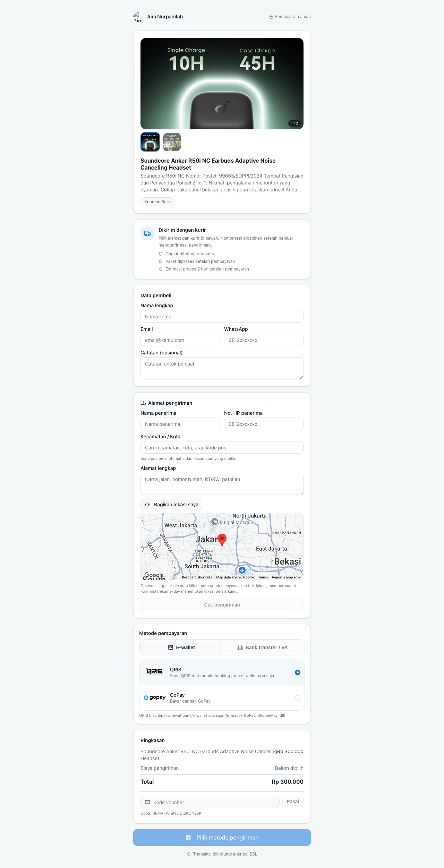Click the seller avatar next to Aini Nurpadilah
This screenshot has width=444, height=868.
click(138, 17)
